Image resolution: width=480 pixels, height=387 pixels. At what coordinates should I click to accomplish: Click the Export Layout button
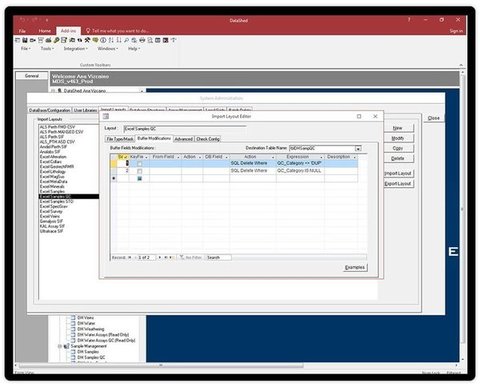[x=398, y=184]
